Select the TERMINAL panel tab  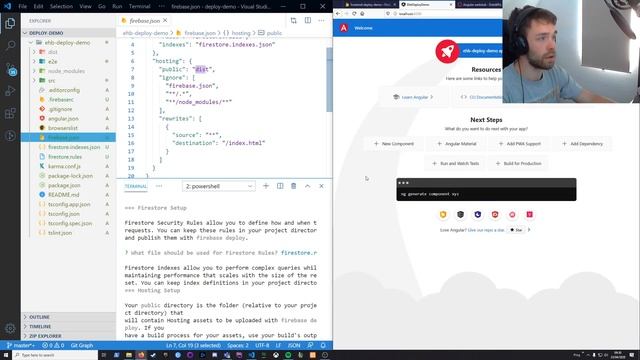136,186
